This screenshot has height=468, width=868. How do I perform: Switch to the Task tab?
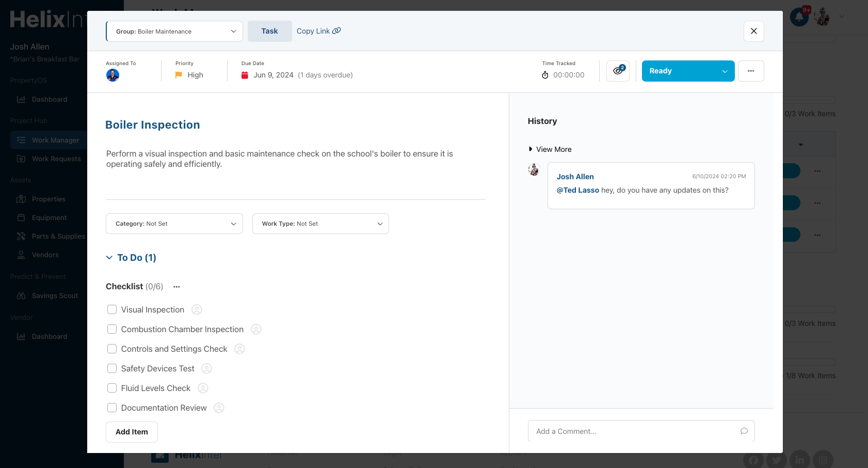pos(269,31)
